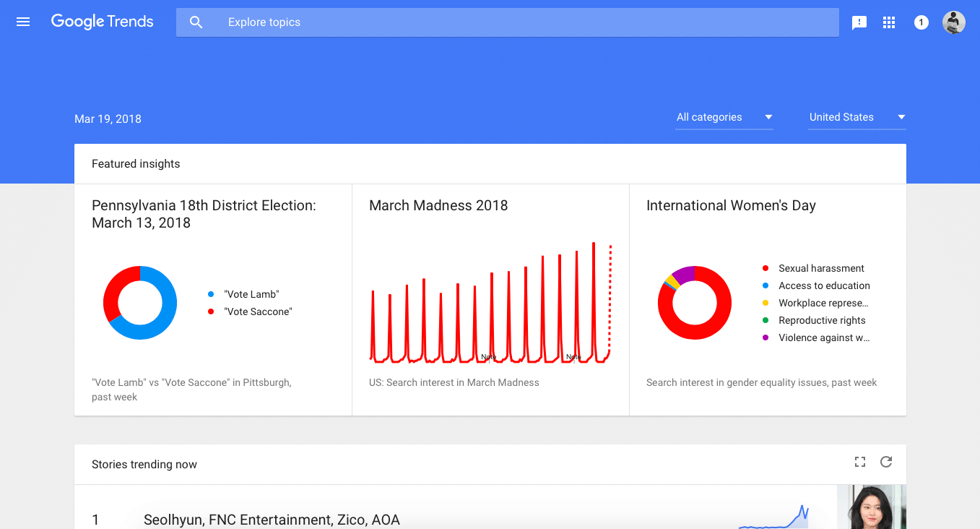The width and height of the screenshot is (980, 529).
Task: Expand trending stories to fullscreen
Action: click(x=859, y=463)
